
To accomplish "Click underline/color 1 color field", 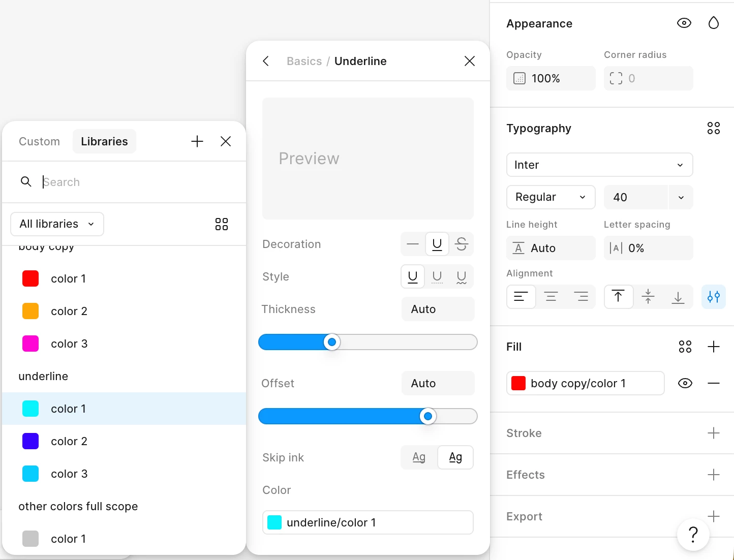I will [x=368, y=522].
